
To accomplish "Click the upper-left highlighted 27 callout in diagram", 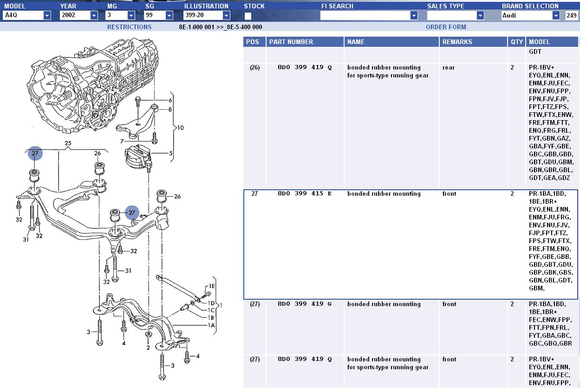I will [x=35, y=154].
